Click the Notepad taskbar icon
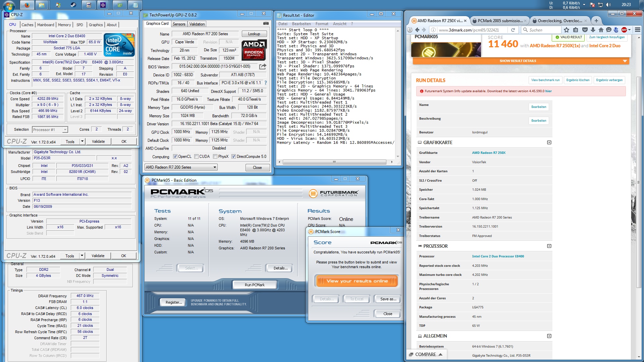The width and height of the screenshot is (644, 362). pos(135,5)
